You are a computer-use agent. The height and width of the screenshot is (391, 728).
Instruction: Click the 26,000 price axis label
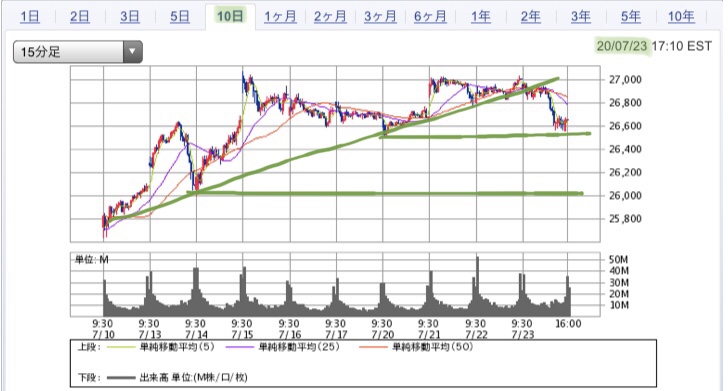click(x=625, y=196)
